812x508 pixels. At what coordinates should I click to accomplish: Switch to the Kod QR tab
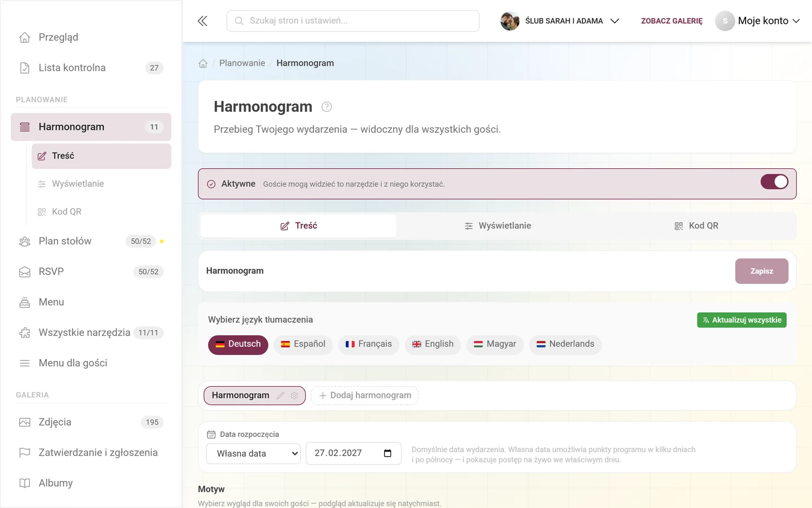click(696, 226)
